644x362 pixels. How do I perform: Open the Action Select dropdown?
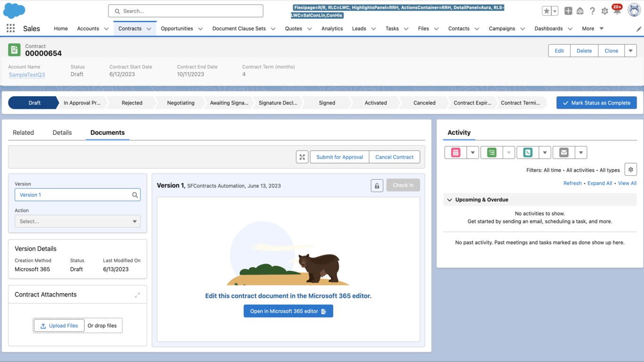(77, 221)
